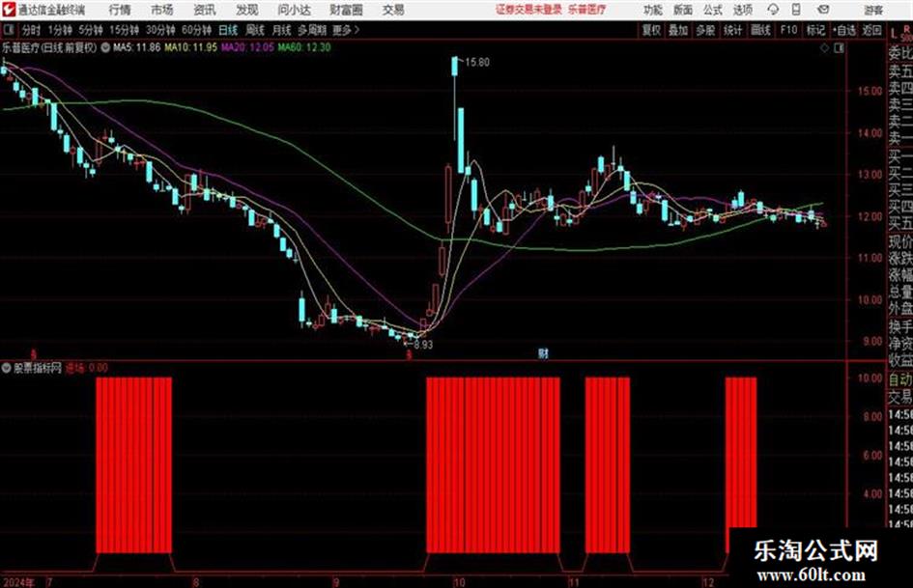913x588 pixels.
Task: Click the 财 marker on the chart
Action: click(543, 352)
